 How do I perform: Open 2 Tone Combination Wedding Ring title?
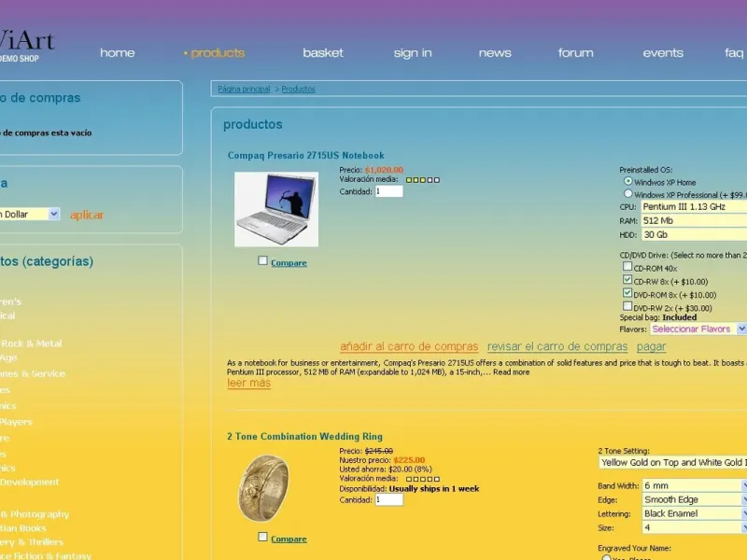(x=305, y=436)
